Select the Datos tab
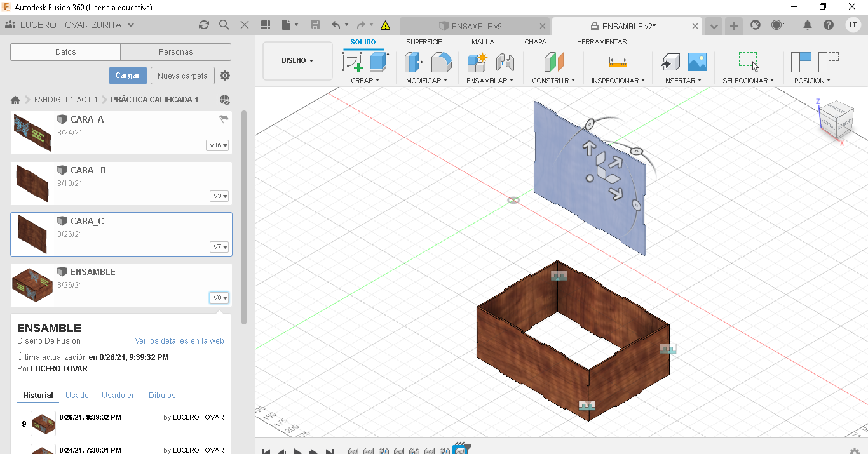Screen dimensions: 868x454 click(x=65, y=52)
